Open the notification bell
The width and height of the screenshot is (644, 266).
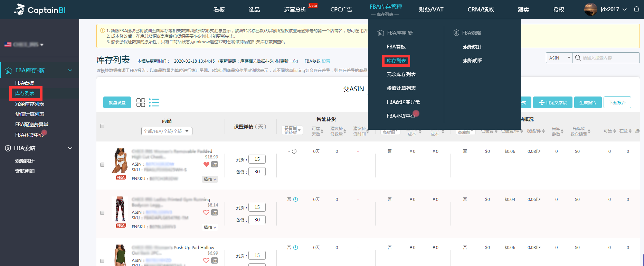(636, 9)
